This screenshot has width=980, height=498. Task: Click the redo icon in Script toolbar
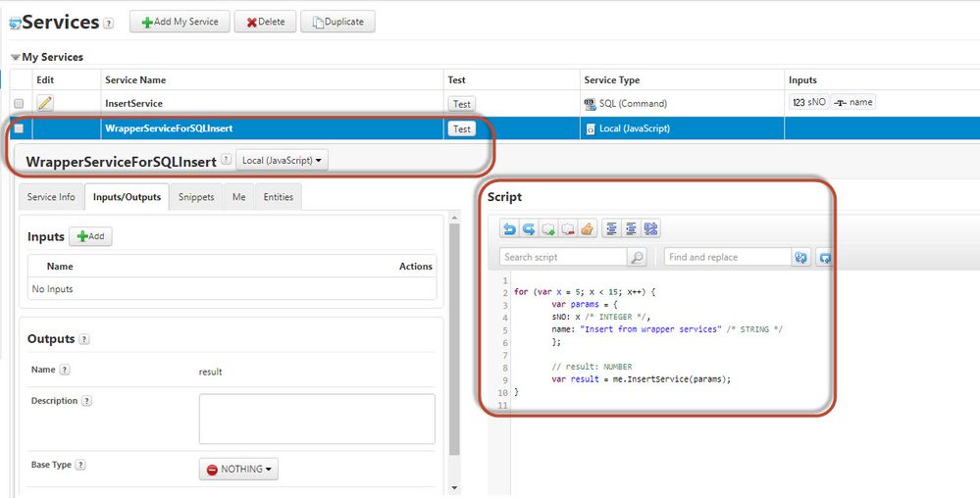529,229
